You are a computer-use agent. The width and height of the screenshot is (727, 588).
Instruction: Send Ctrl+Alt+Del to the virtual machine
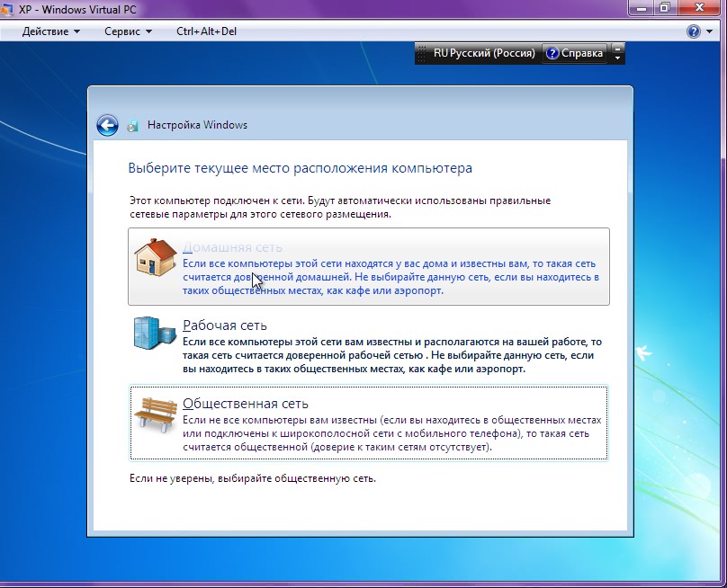tap(206, 31)
